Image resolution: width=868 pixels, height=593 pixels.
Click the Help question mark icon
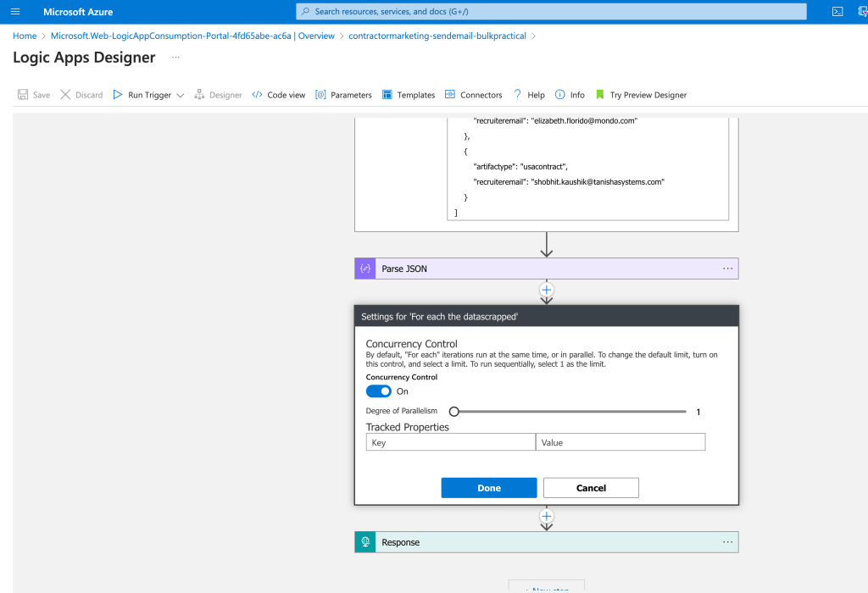(x=518, y=95)
